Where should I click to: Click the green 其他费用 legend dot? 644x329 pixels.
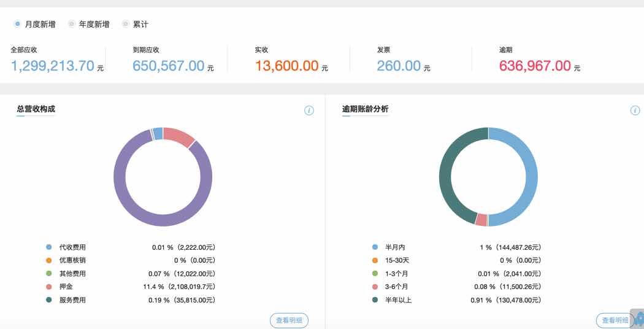tap(49, 274)
